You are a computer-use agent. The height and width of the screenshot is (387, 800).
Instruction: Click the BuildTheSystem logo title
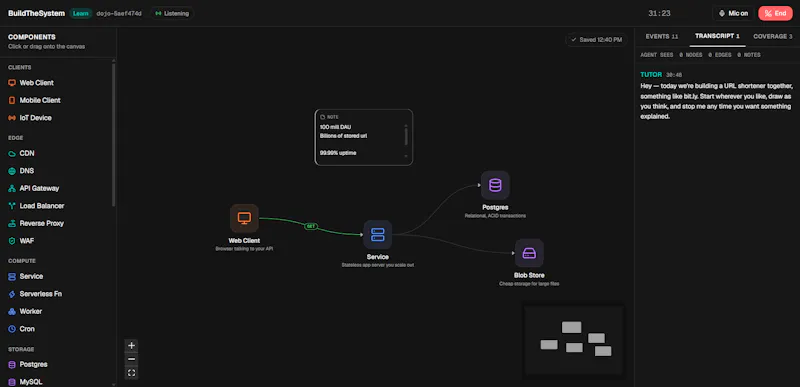pos(36,13)
